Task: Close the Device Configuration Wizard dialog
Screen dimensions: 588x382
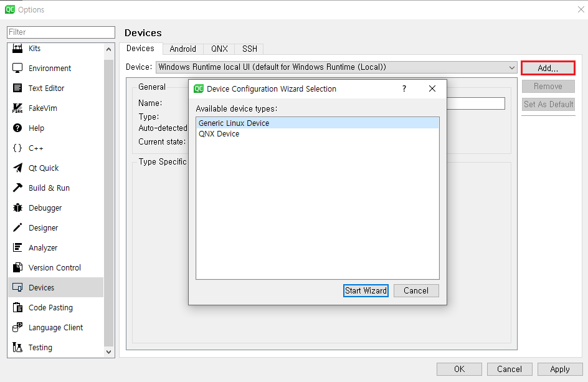Action: click(432, 88)
